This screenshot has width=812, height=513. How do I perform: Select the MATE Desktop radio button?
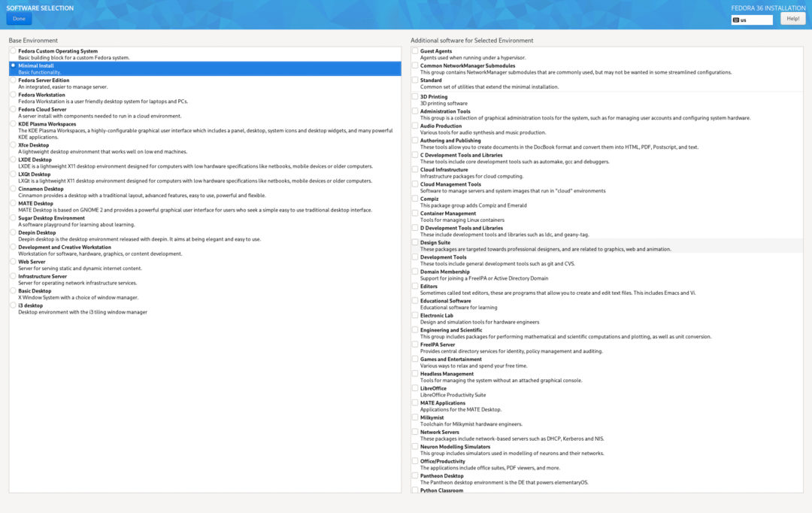13,202
